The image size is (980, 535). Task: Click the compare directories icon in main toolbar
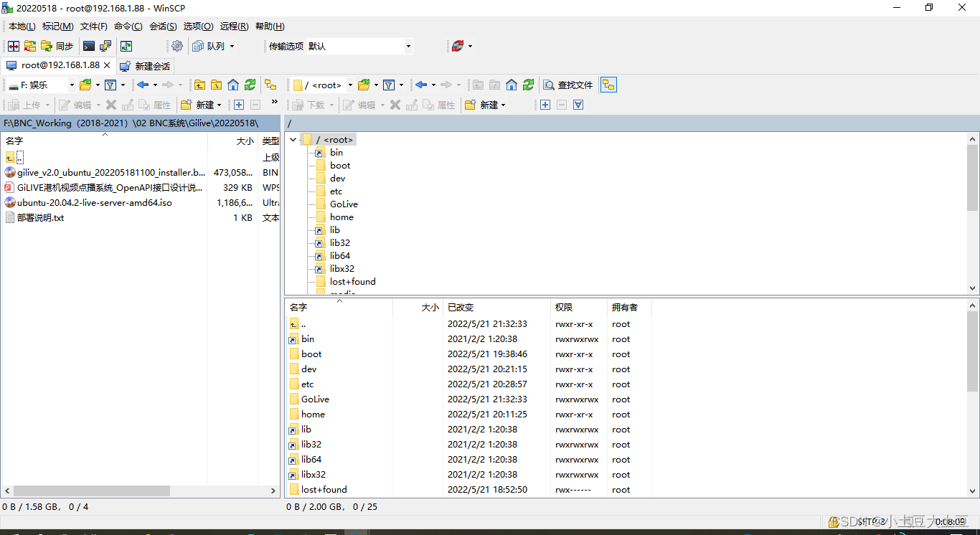tap(14, 46)
